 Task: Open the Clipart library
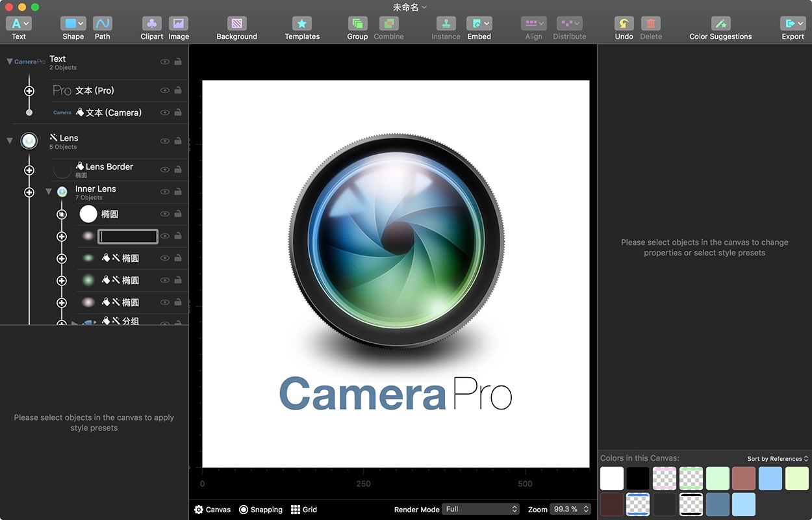(x=151, y=24)
